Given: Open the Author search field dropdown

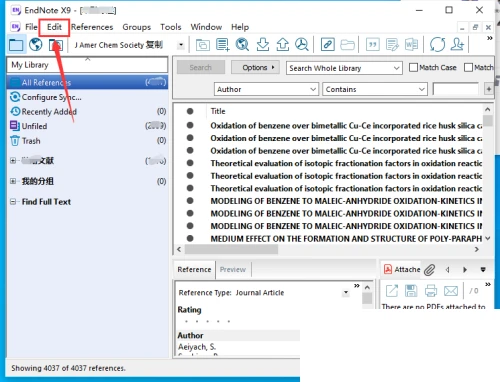Looking at the screenshot, I should (313, 89).
